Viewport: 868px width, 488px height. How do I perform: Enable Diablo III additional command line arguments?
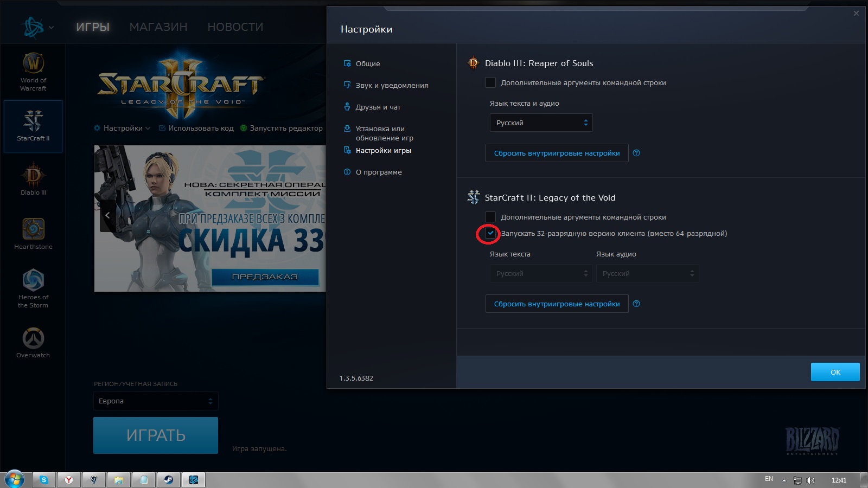pyautogui.click(x=490, y=82)
